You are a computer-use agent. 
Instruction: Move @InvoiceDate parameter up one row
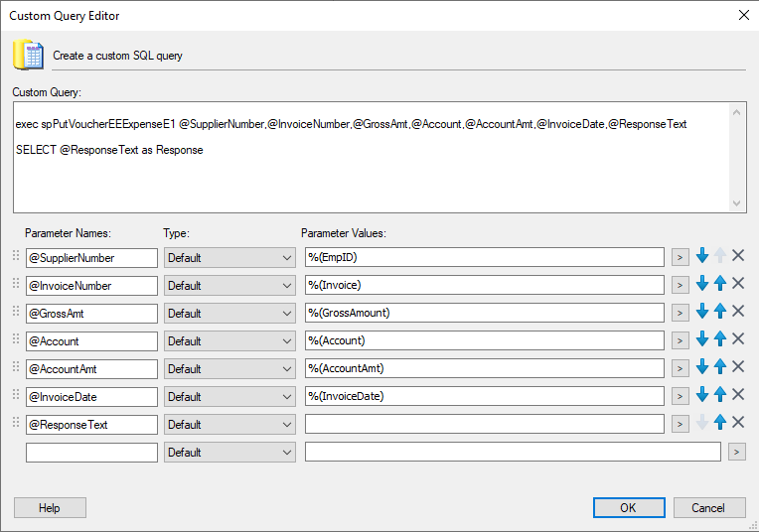(x=720, y=396)
